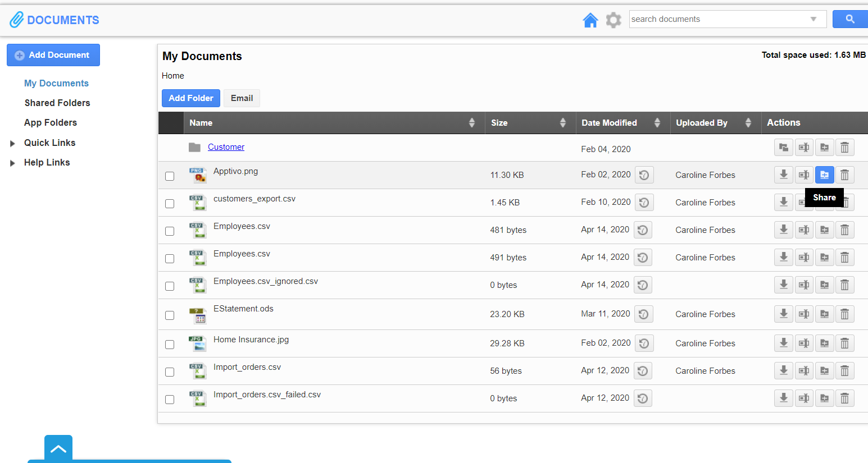This screenshot has width=868, height=463.
Task: View version history of EStatement.ods
Action: tap(643, 314)
